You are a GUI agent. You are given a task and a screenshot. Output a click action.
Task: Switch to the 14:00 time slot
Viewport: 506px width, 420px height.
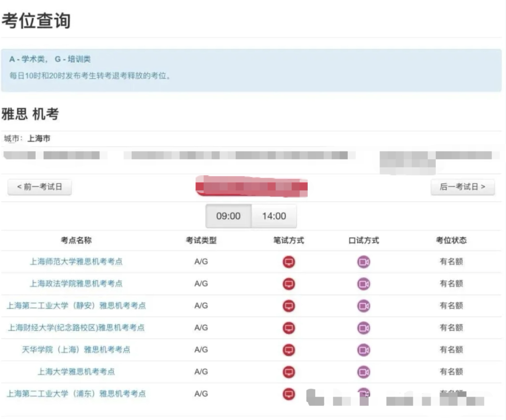(274, 216)
